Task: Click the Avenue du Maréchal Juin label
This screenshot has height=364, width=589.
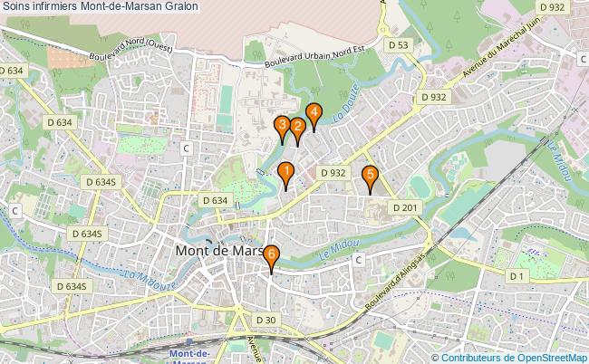Action: [501, 47]
